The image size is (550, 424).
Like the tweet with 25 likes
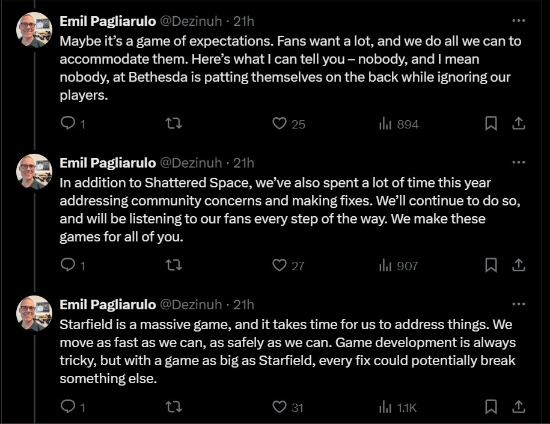click(x=289, y=124)
